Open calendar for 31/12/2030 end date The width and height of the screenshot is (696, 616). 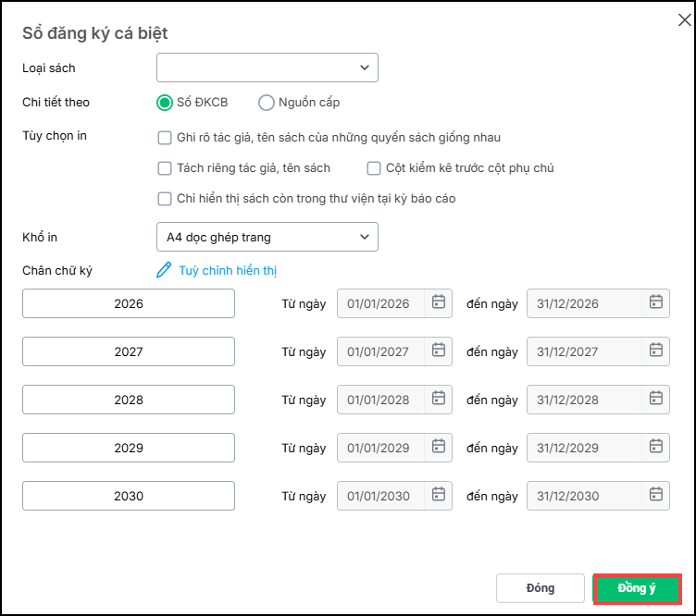coord(656,495)
